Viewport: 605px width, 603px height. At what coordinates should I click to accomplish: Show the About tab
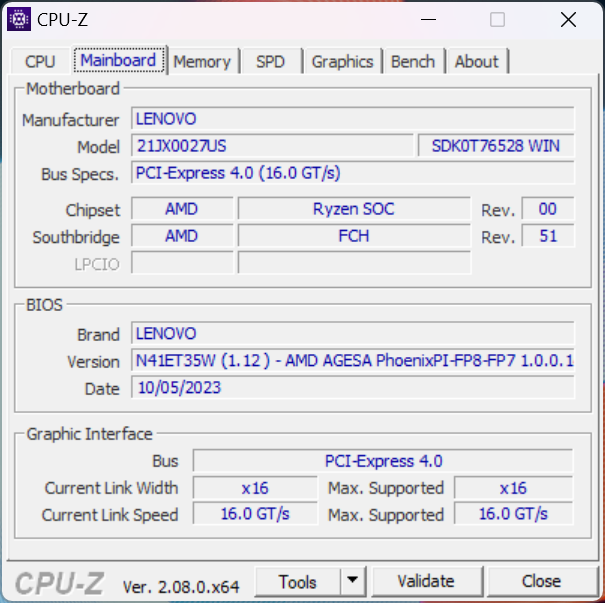click(x=477, y=61)
